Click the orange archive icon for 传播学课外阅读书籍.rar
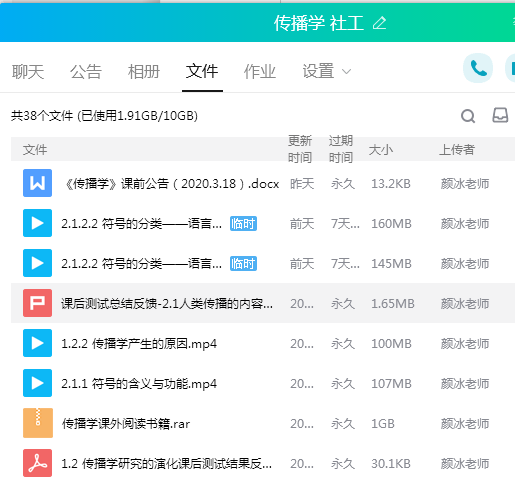Image resolution: width=515 pixels, height=484 pixels. pos(38,423)
